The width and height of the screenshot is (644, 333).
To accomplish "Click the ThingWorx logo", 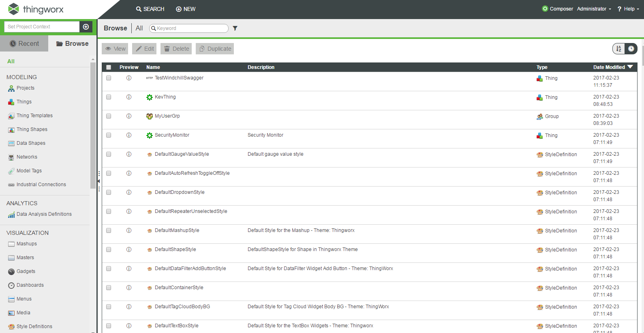I will click(x=36, y=9).
